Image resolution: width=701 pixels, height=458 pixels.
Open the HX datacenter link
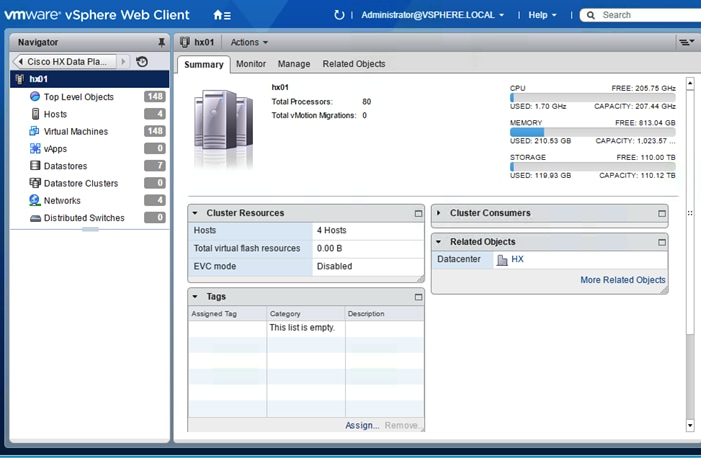517,259
